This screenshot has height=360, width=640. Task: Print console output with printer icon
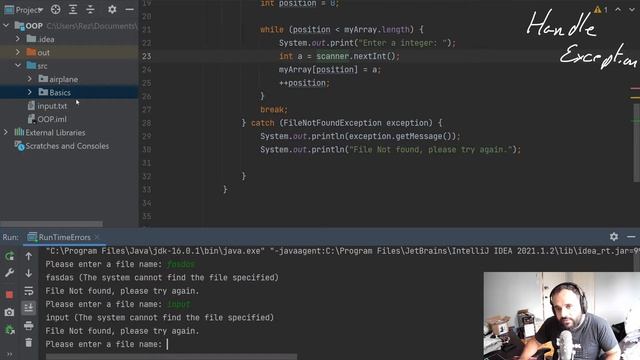click(29, 325)
